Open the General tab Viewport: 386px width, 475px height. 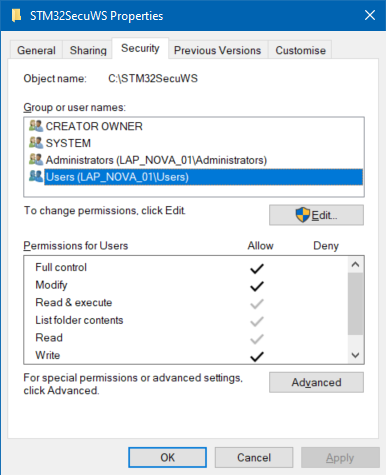point(36,50)
